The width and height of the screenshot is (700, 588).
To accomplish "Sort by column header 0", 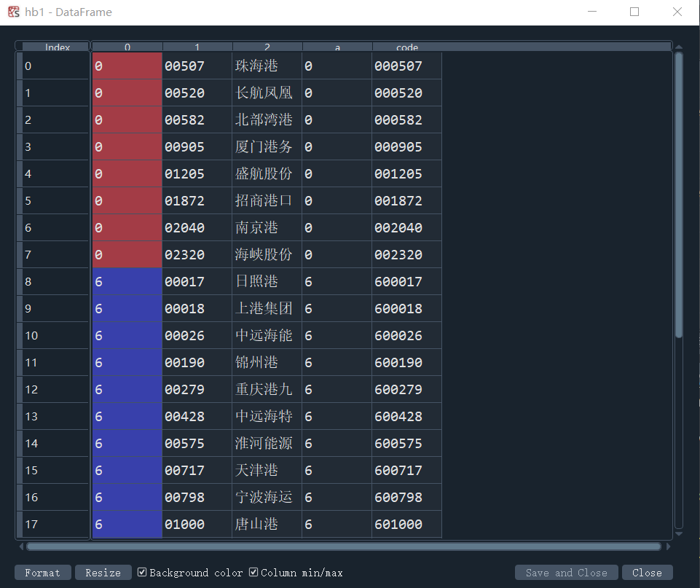I will [x=127, y=47].
